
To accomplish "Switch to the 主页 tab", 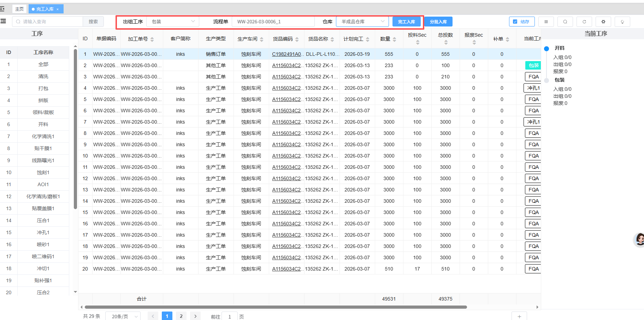I will pyautogui.click(x=19, y=9).
